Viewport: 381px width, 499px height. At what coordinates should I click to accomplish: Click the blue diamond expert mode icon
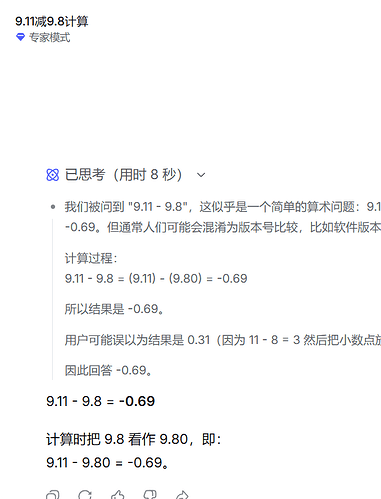[21, 37]
